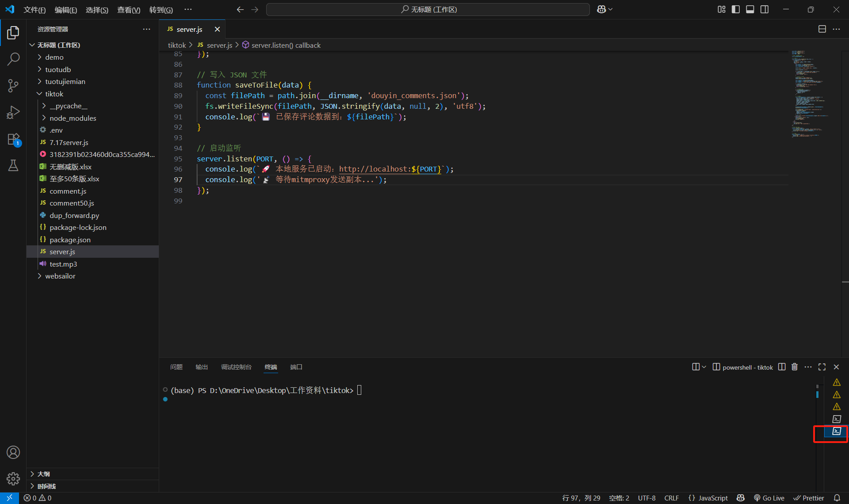Open the 选择(S) menu
849x504 pixels.
click(97, 10)
